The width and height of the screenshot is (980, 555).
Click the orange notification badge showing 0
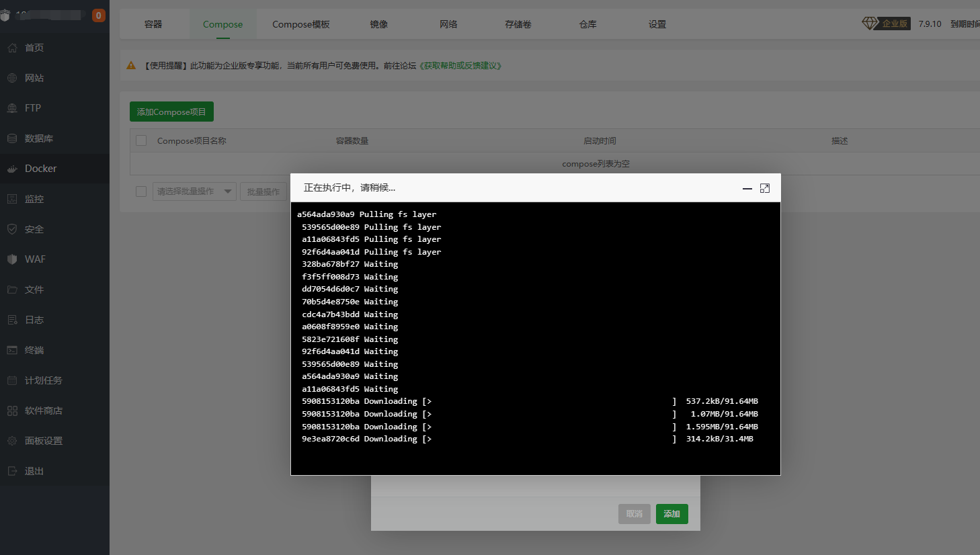[x=99, y=15]
